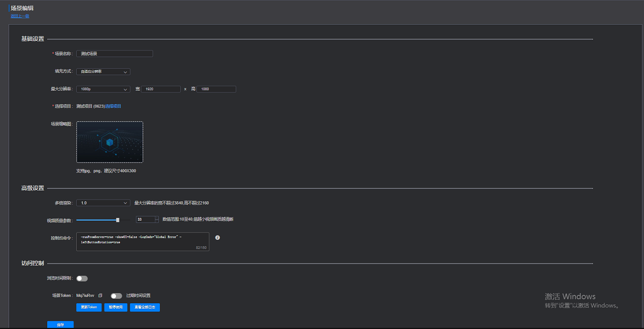This screenshot has height=329, width=644.
Task: Click the 返回上一级 link
Action: point(20,16)
